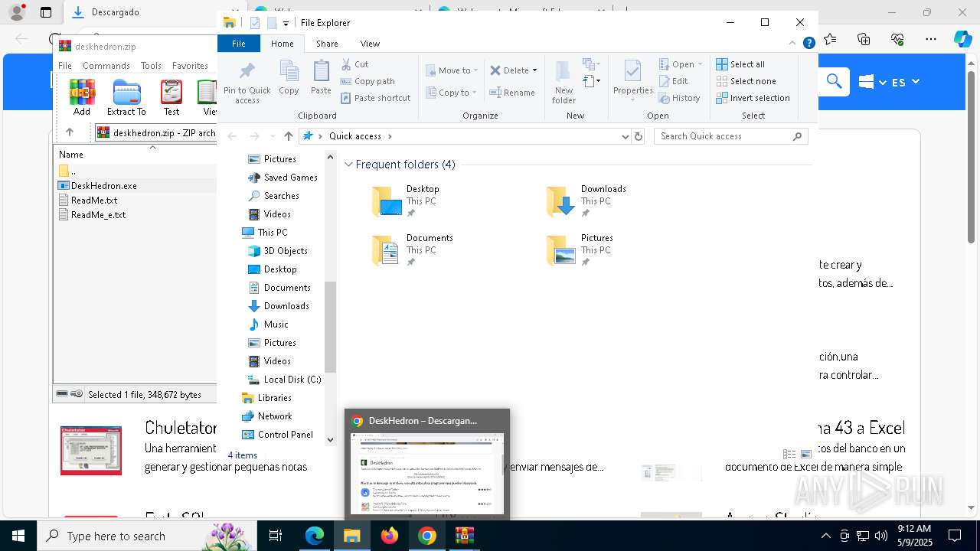Click the taskbar search box

pos(147,536)
